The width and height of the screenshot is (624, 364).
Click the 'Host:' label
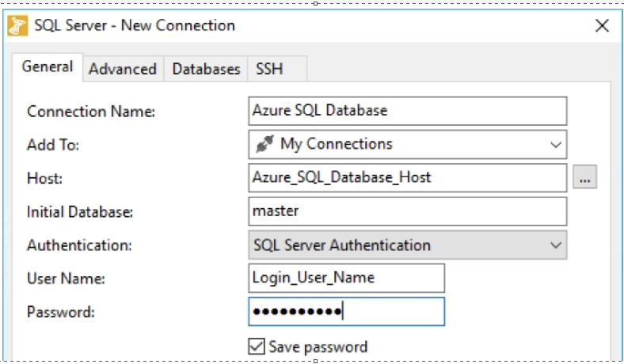tap(44, 179)
